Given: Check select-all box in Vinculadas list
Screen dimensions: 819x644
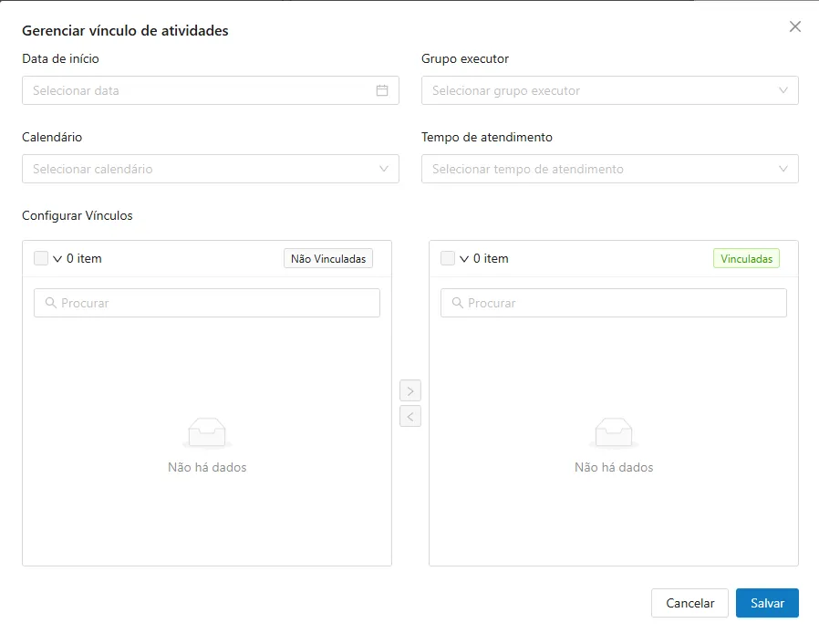Looking at the screenshot, I should tap(448, 258).
